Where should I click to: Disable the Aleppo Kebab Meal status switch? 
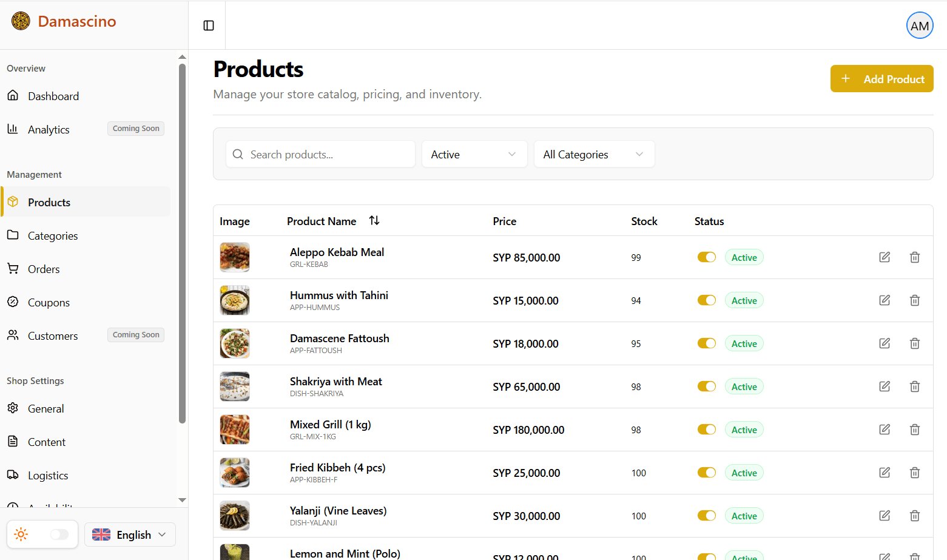(x=707, y=257)
